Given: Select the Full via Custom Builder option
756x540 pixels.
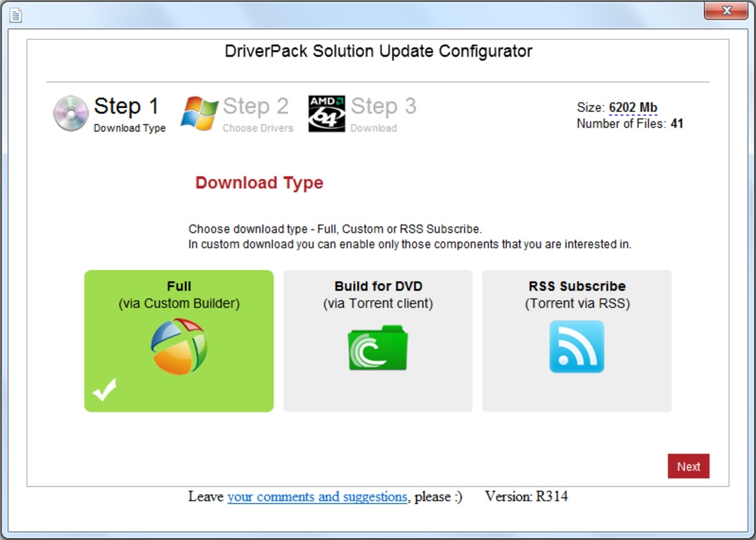Looking at the screenshot, I should click(x=179, y=341).
